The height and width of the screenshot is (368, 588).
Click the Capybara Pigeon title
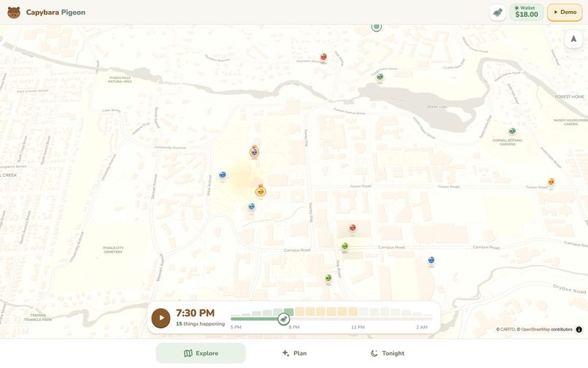tap(55, 12)
